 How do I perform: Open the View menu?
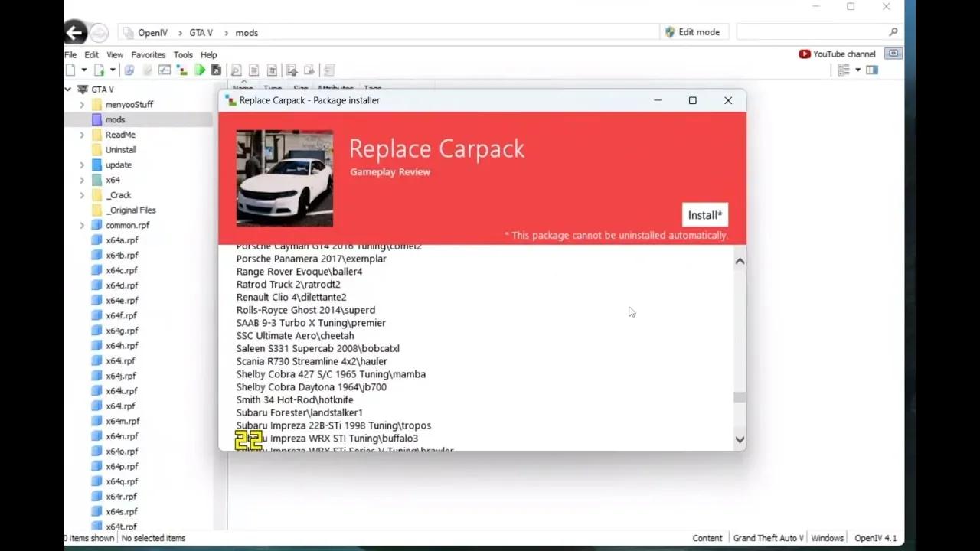(x=115, y=54)
